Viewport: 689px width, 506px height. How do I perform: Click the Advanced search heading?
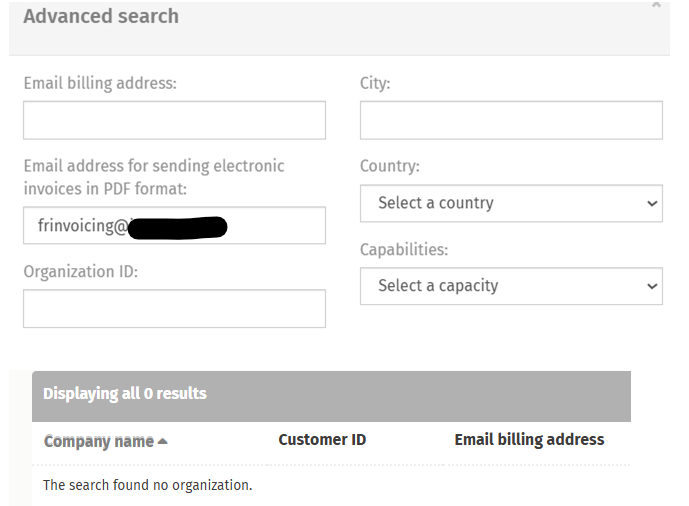[x=101, y=16]
